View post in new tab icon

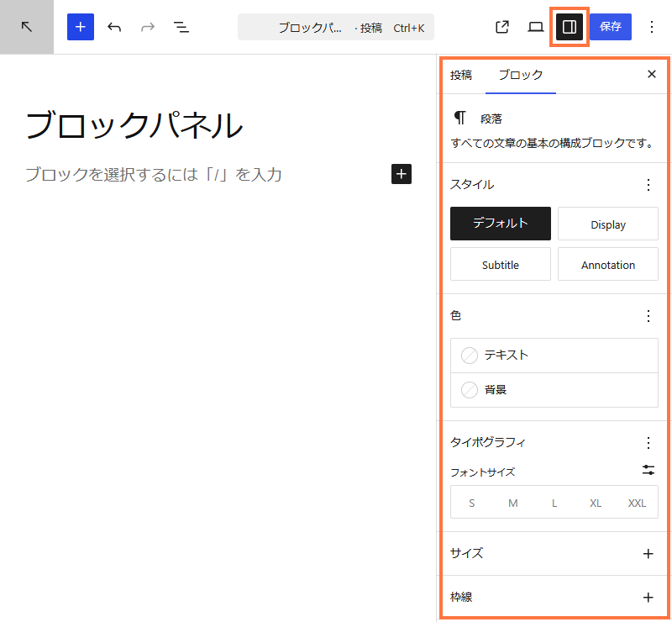501,27
